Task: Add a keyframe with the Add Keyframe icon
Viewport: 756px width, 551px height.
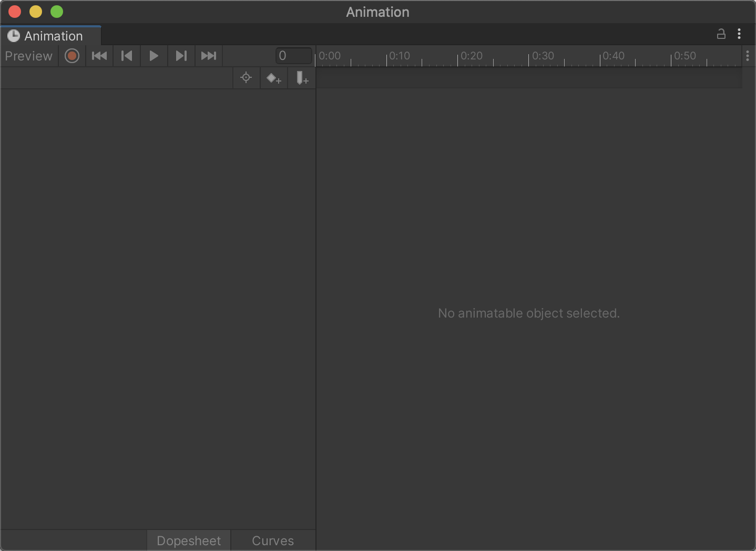Action: click(273, 78)
